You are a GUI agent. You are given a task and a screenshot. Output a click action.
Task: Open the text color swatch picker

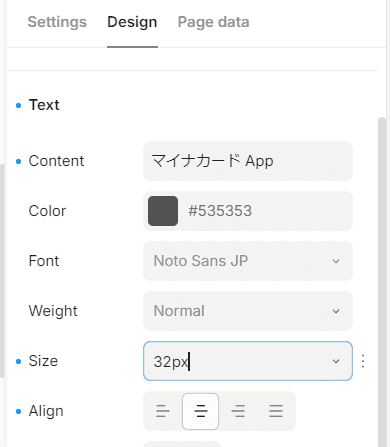(x=163, y=211)
